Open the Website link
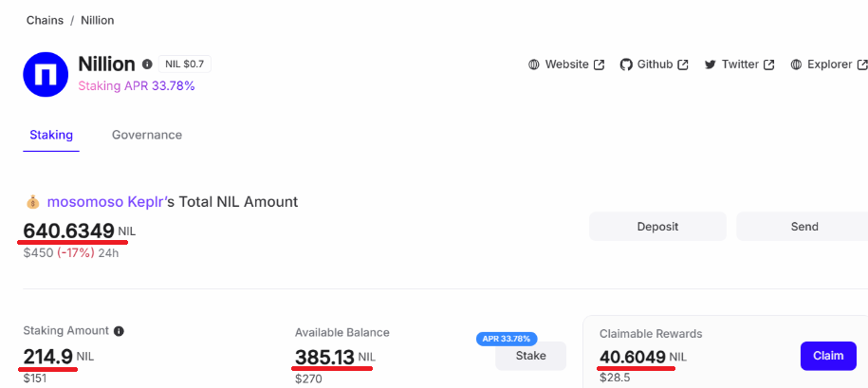The image size is (868, 388). (x=566, y=65)
